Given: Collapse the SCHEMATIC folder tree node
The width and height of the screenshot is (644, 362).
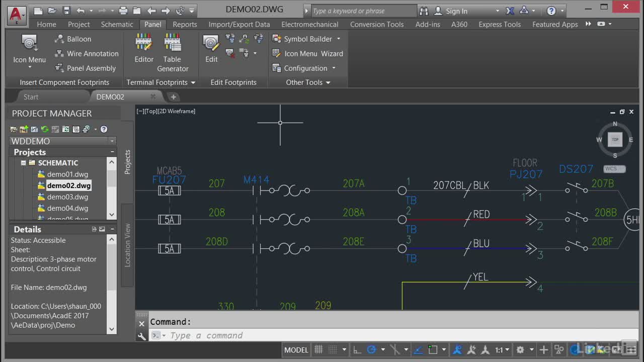Looking at the screenshot, I should tap(23, 163).
